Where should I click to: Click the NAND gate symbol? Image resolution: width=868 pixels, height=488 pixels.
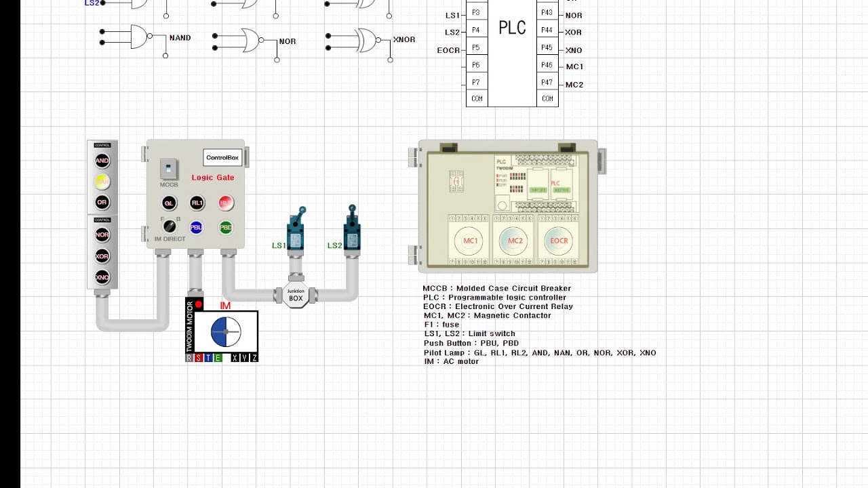pos(140,37)
